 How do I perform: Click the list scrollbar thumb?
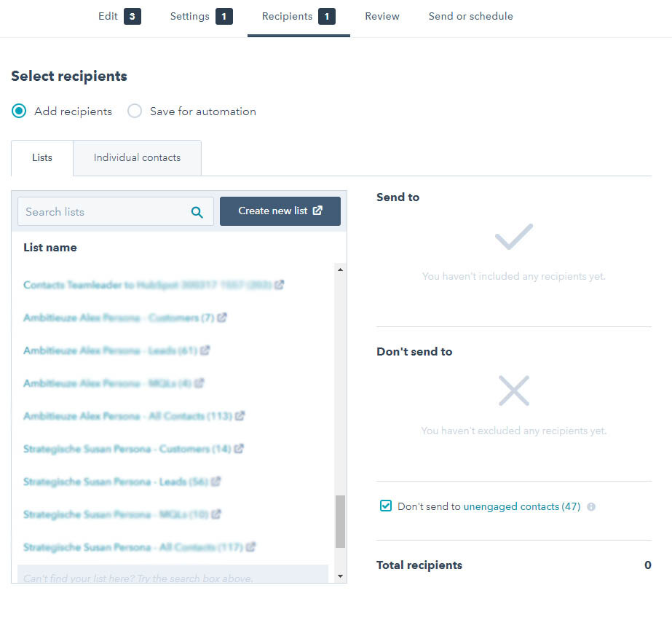(x=340, y=522)
